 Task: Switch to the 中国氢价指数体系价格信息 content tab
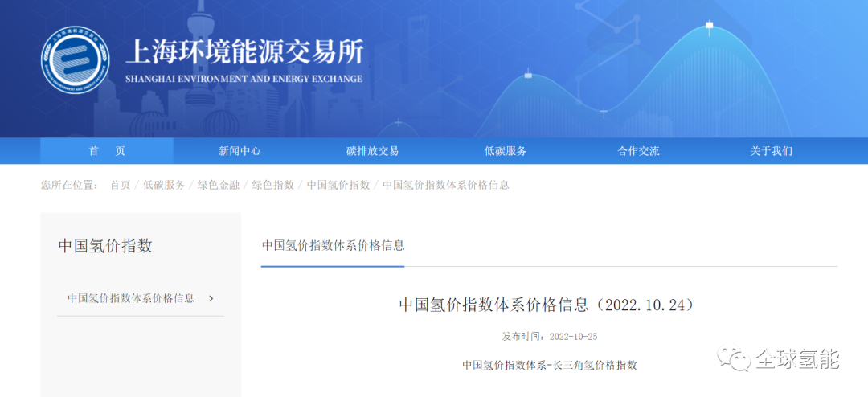(x=333, y=245)
